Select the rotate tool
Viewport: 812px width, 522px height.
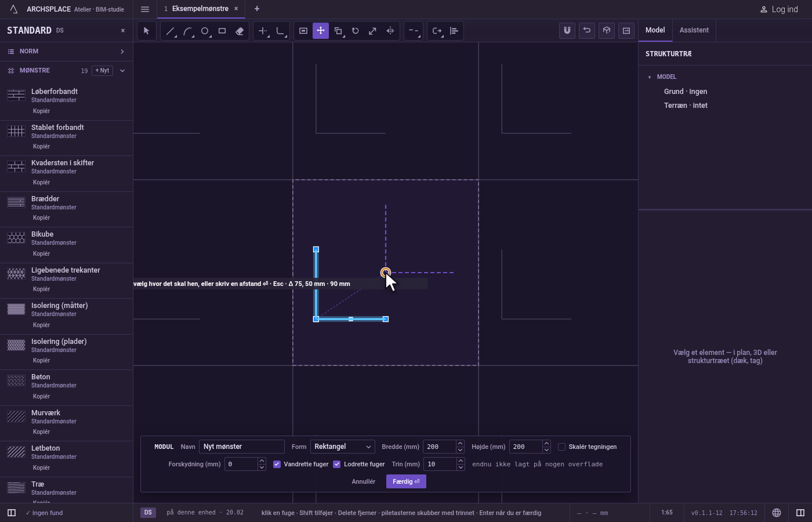coord(356,31)
